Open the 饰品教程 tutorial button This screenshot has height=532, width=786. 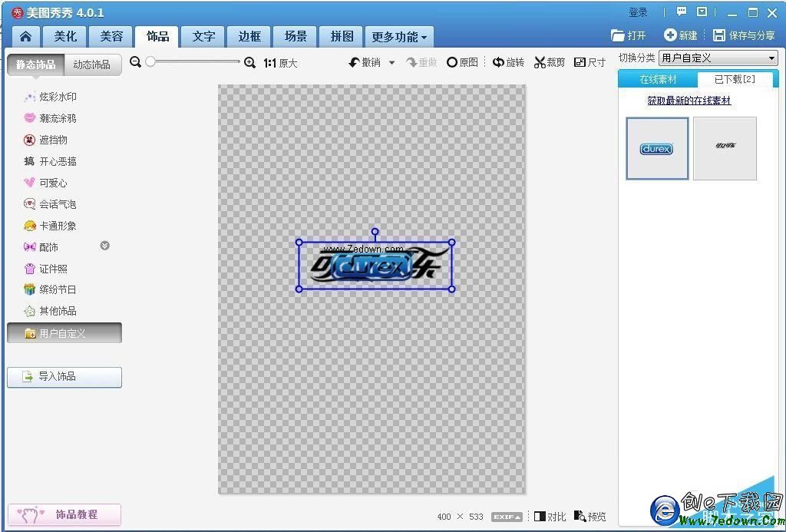click(64, 514)
